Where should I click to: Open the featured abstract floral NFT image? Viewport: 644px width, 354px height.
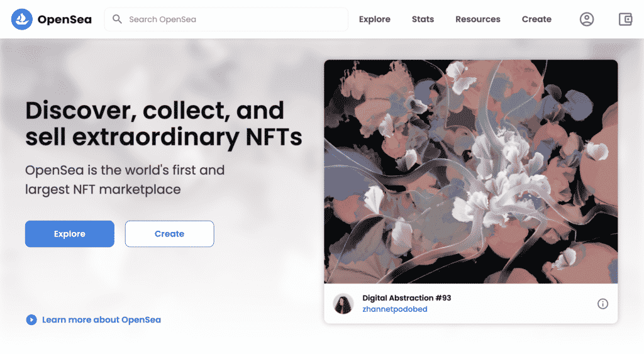point(470,171)
